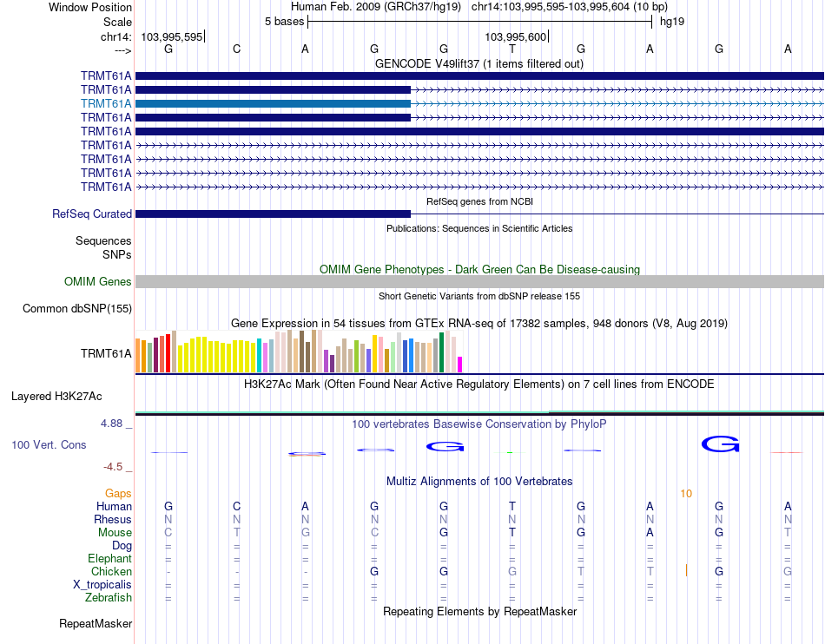Click the GTEx Gene Expression track title
Image resolution: width=825 pixels, height=644 pixels.
[x=479, y=324]
